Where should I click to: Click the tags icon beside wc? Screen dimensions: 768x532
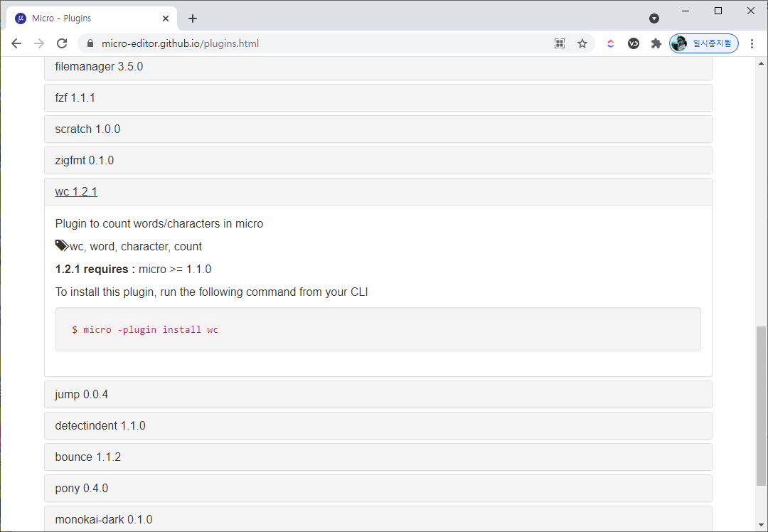coord(62,245)
